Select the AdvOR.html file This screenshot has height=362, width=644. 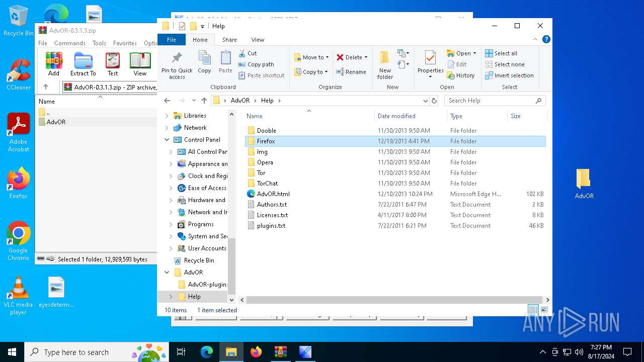[x=395, y=194]
